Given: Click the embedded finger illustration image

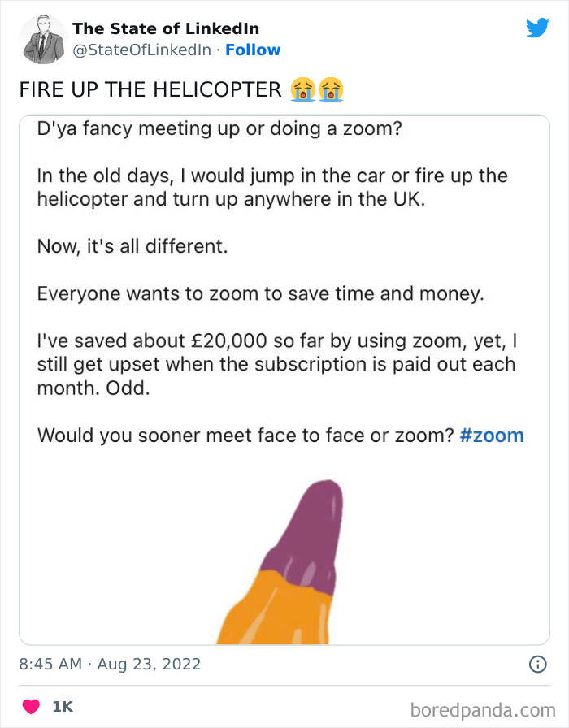Looking at the screenshot, I should point(284,561).
